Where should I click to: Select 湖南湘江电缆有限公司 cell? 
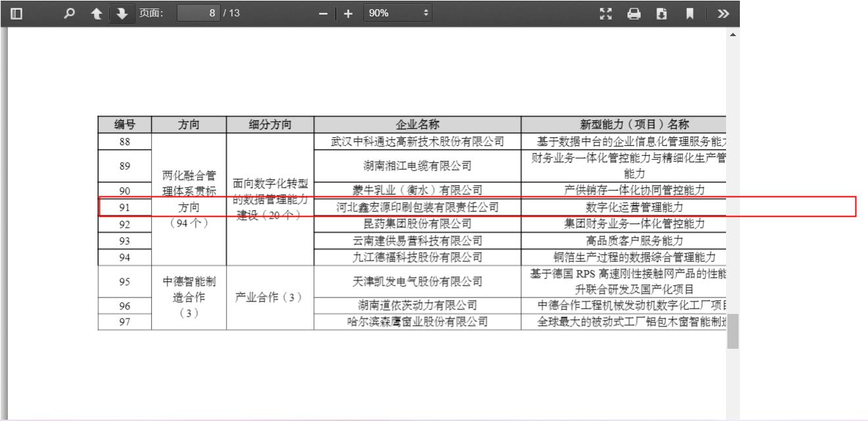pyautogui.click(x=417, y=166)
